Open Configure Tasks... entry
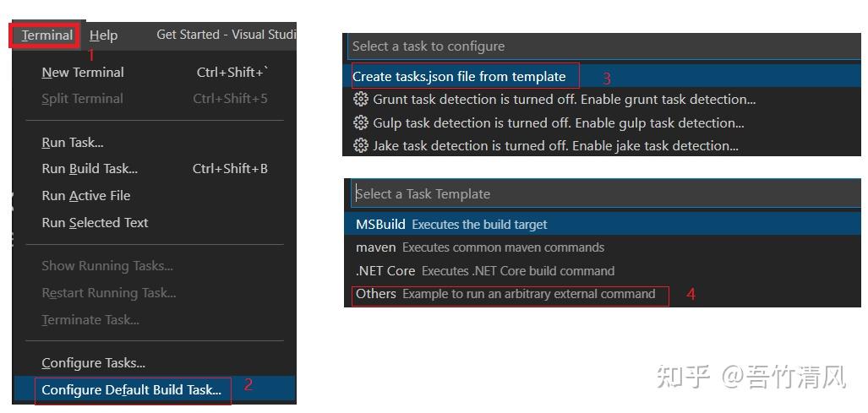Viewport: 868px width, 413px height. click(x=155, y=363)
